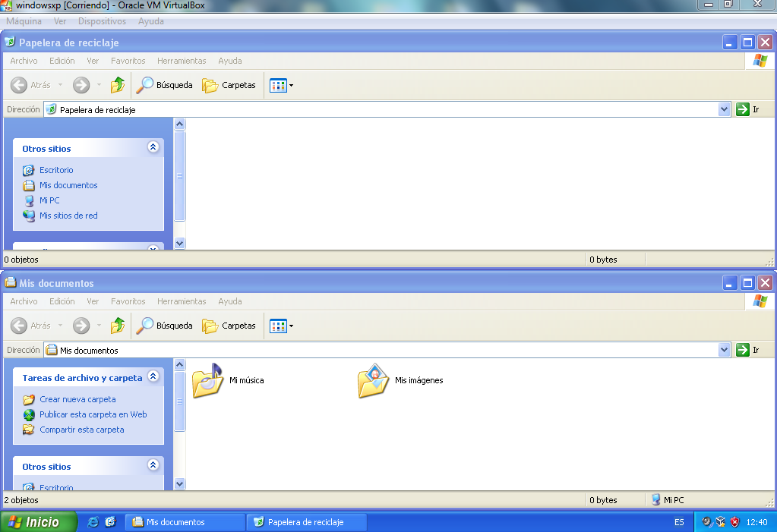Open Ayuda menu in Mis documentos window

pyautogui.click(x=230, y=301)
